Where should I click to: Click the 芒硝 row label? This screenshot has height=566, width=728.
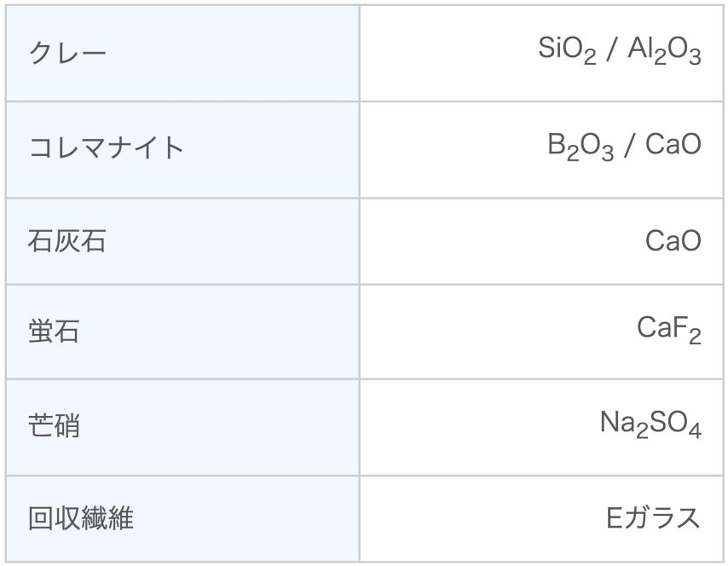55,425
